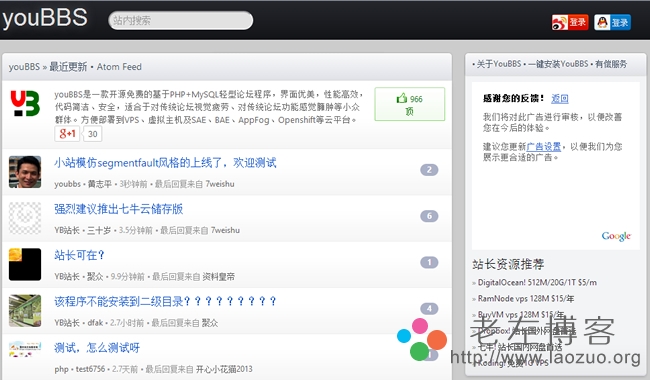Click the Weibo login icon button
The width and height of the screenshot is (650, 380).
(x=570, y=22)
